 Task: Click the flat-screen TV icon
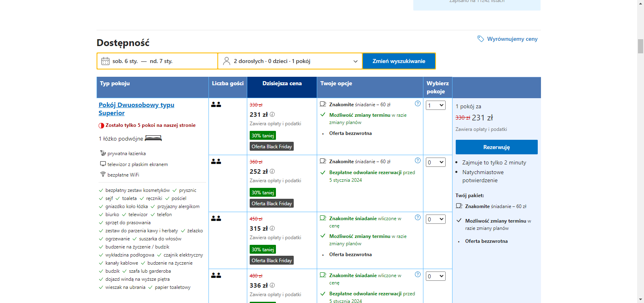coord(103,164)
